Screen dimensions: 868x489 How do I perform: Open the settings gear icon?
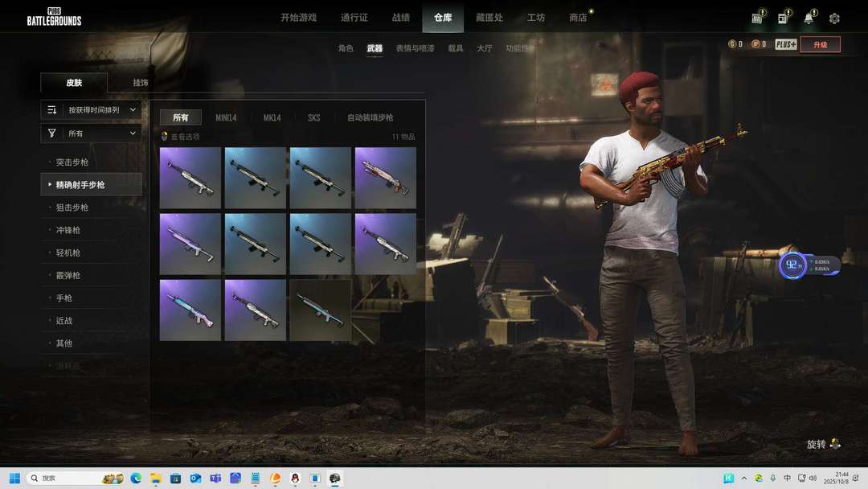pos(834,18)
